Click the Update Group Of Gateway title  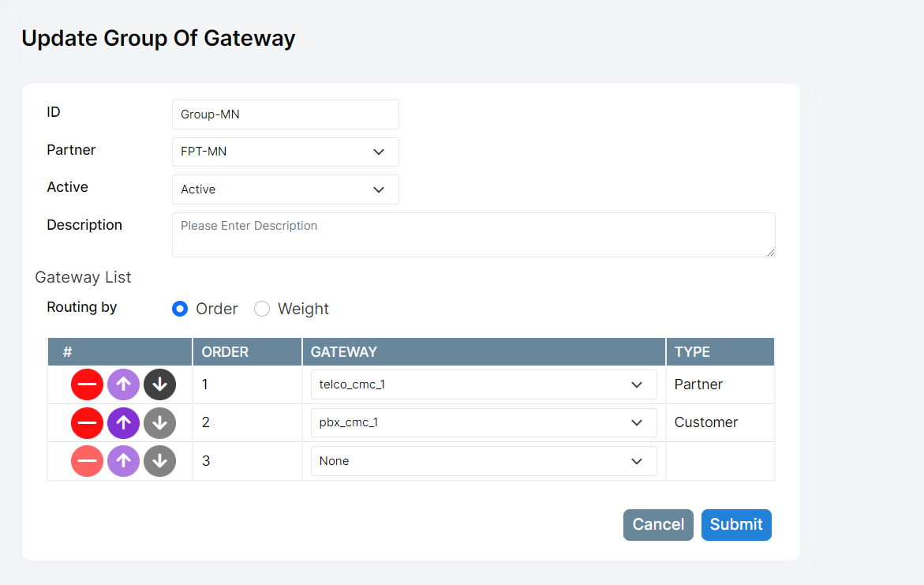tap(159, 39)
